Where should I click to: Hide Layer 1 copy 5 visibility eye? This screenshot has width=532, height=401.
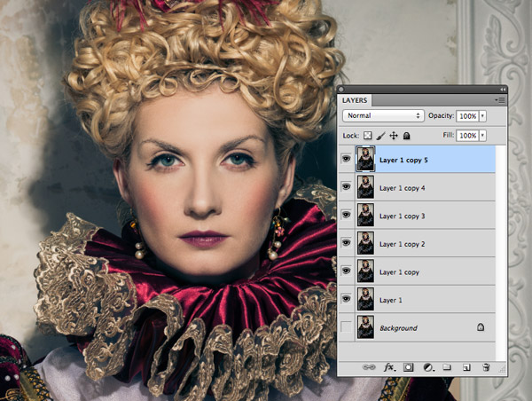(346, 161)
